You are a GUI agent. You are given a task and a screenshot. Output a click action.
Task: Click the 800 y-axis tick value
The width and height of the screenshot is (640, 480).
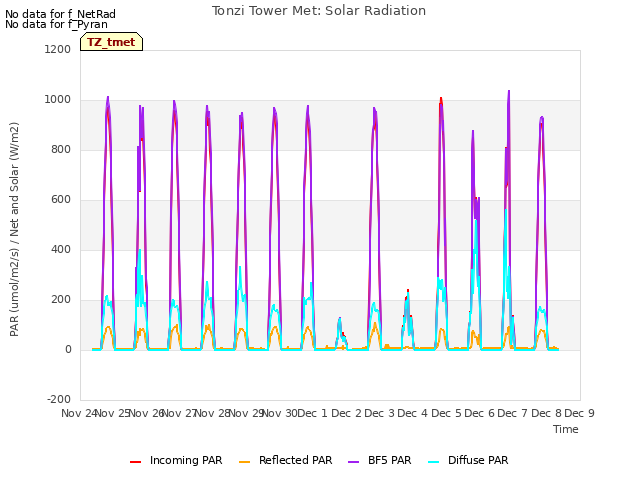pyautogui.click(x=61, y=149)
